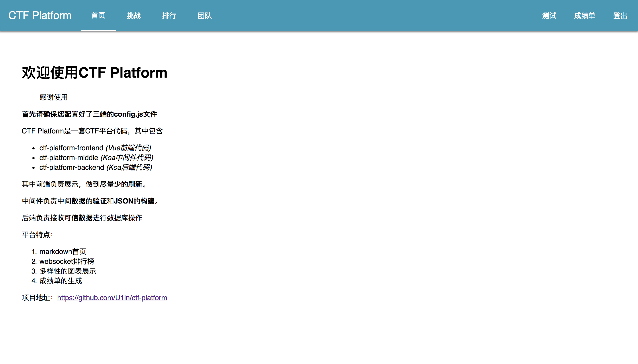Screen dimensions: 638x364
Task: Click the websocket排行榜 list item
Action: tap(67, 261)
